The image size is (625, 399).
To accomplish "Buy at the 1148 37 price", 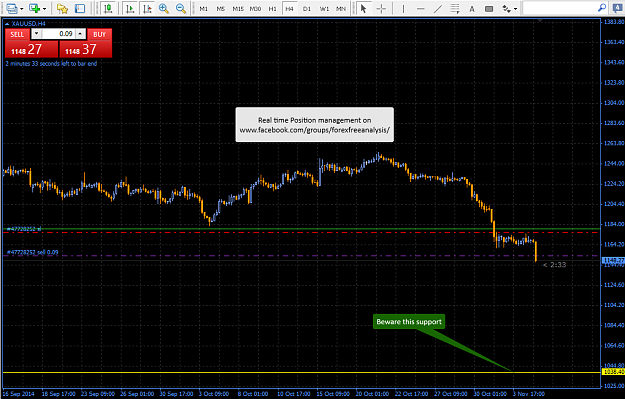I will 85,49.
